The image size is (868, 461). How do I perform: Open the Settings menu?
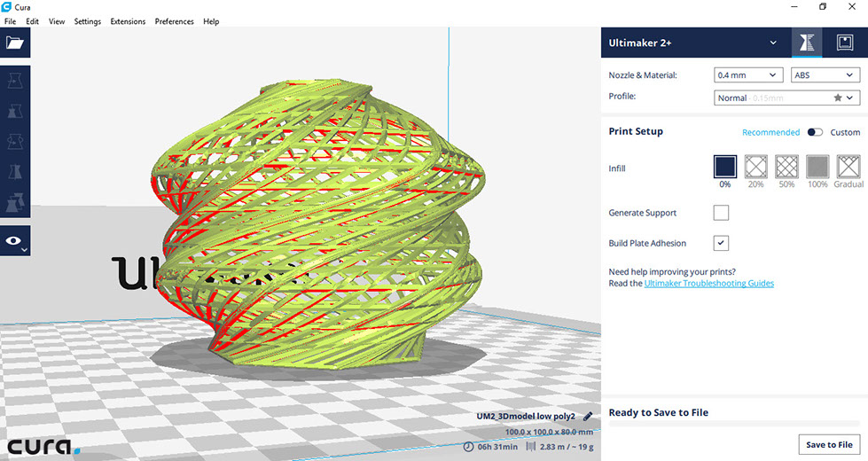pyautogui.click(x=88, y=21)
